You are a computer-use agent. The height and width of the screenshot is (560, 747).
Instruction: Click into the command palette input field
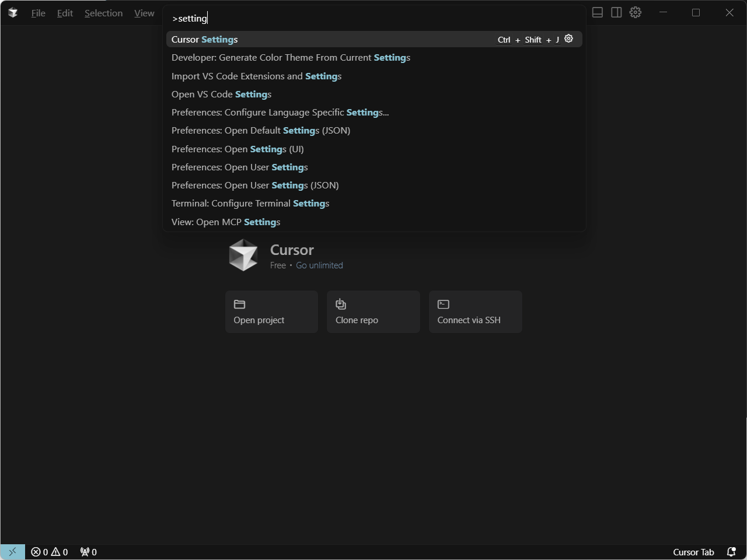[x=374, y=18]
